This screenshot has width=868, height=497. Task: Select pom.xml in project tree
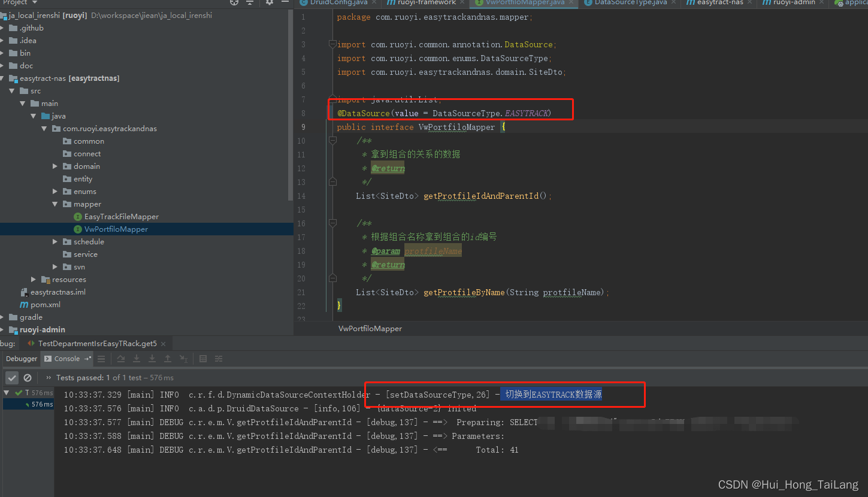[x=46, y=305]
